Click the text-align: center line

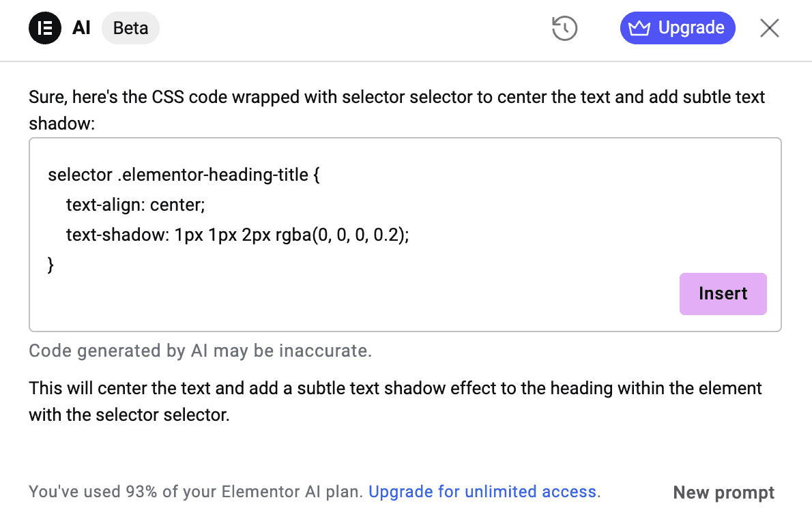click(x=136, y=205)
